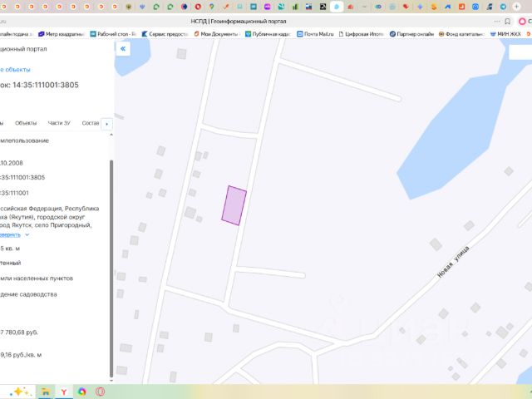Click the highlighted purple land parcel on map
This screenshot has width=532, height=399.
(x=234, y=205)
